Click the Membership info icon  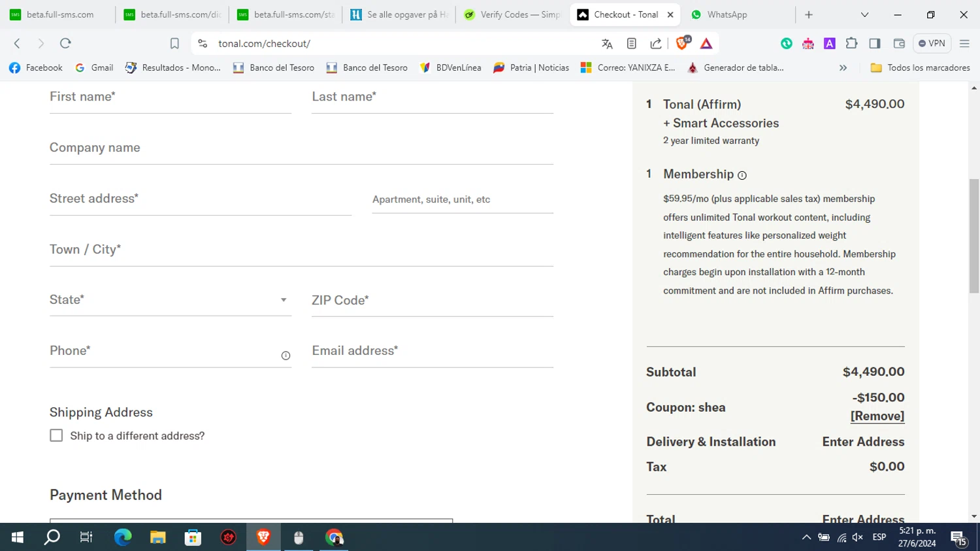[x=742, y=175]
